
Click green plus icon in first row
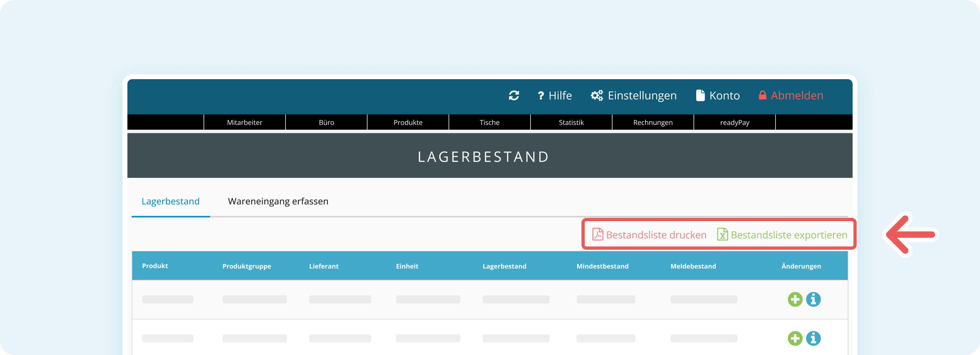click(795, 300)
